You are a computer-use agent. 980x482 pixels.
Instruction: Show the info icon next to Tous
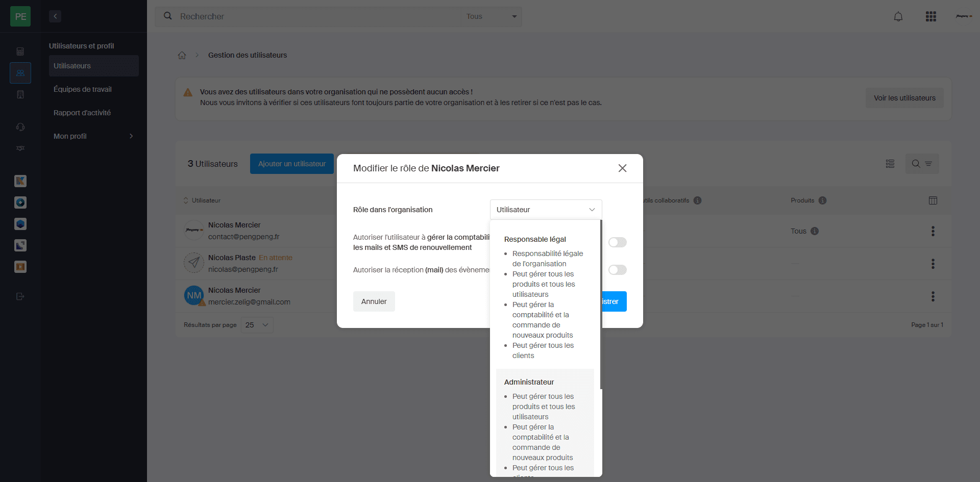pos(815,231)
